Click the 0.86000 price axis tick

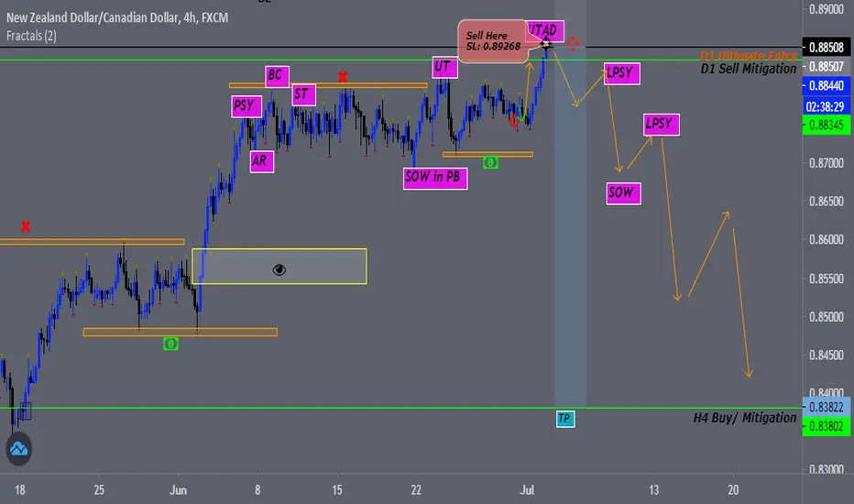pyautogui.click(x=827, y=239)
